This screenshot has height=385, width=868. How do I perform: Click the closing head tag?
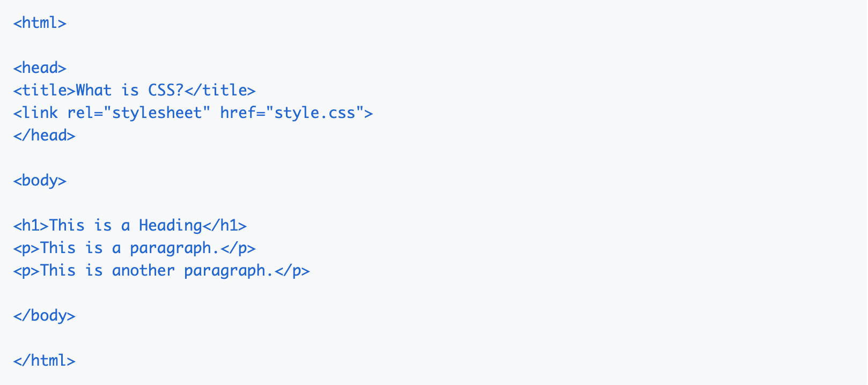click(44, 136)
